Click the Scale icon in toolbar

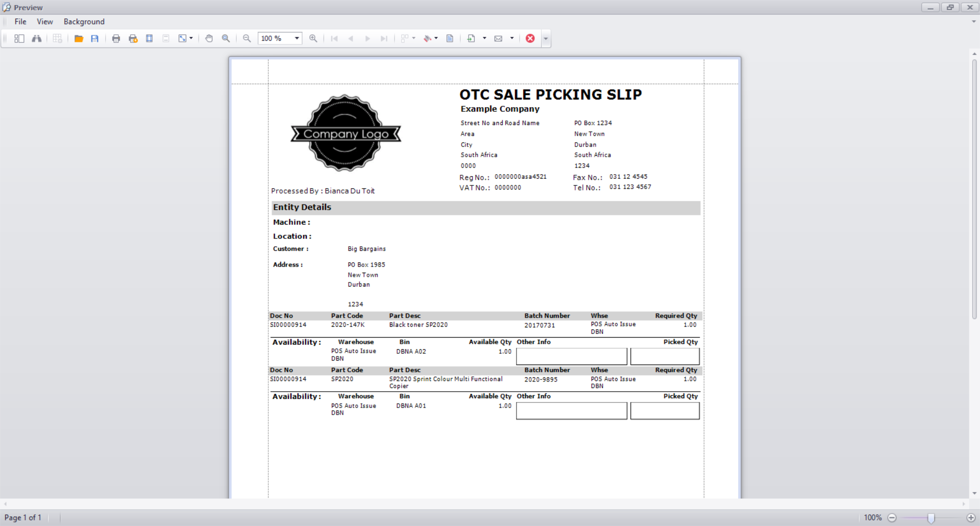point(182,38)
